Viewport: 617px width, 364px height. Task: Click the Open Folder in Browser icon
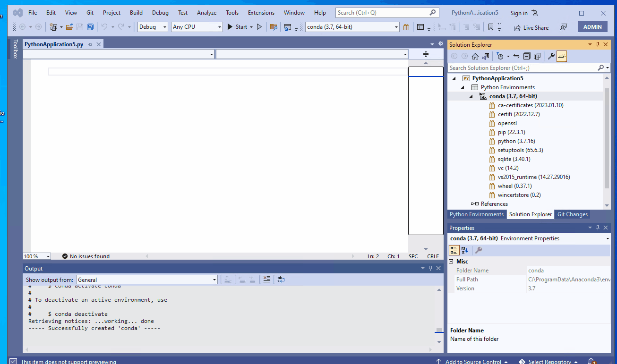pos(274,27)
